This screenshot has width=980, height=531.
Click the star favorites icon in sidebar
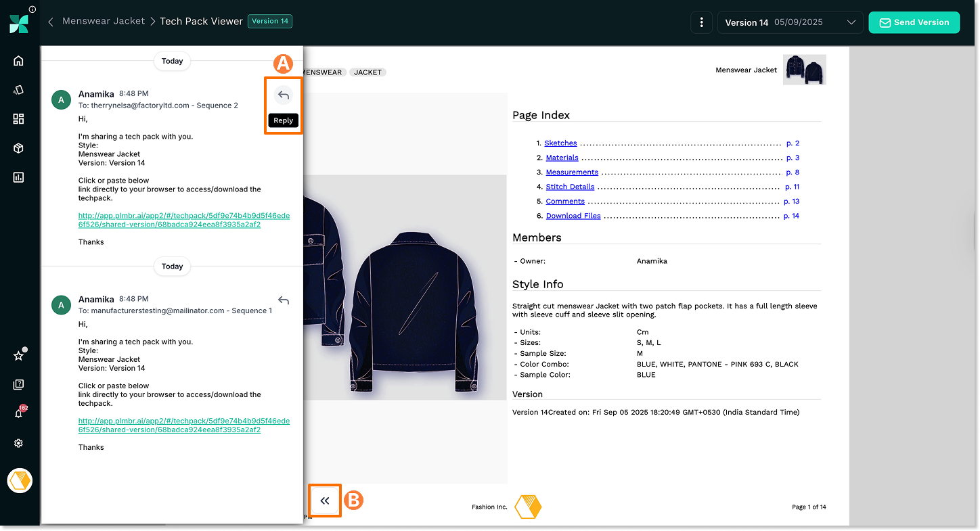tap(18, 356)
